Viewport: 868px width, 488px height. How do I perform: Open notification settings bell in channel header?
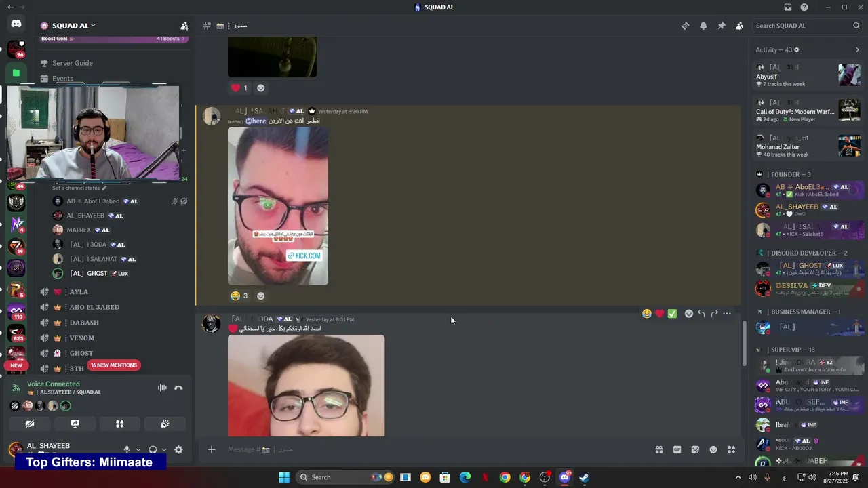point(703,26)
